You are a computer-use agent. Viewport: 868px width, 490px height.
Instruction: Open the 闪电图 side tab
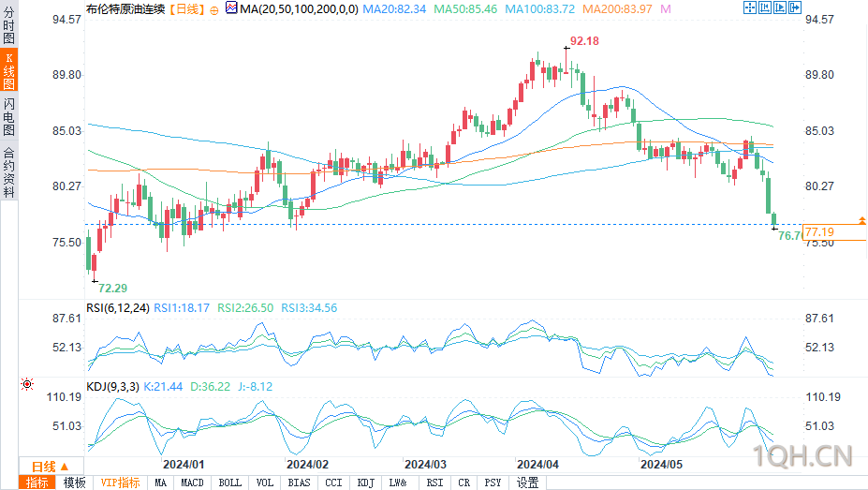pos(8,116)
